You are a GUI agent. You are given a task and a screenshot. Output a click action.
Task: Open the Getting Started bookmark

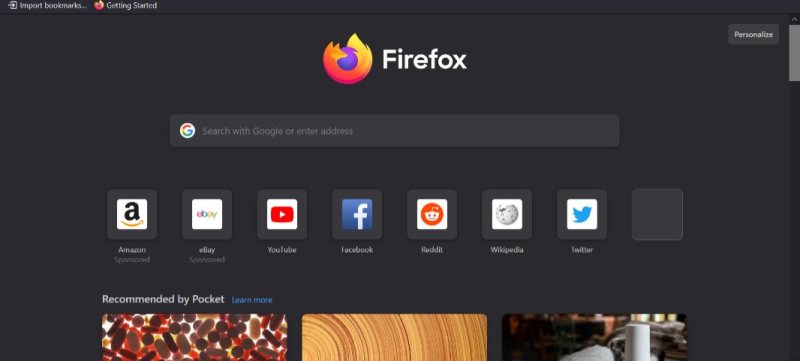pos(126,6)
